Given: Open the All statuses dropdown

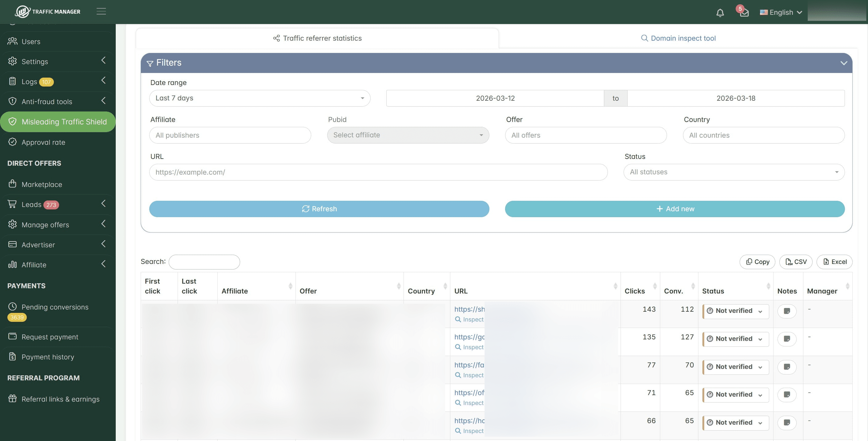Looking at the screenshot, I should click(734, 172).
